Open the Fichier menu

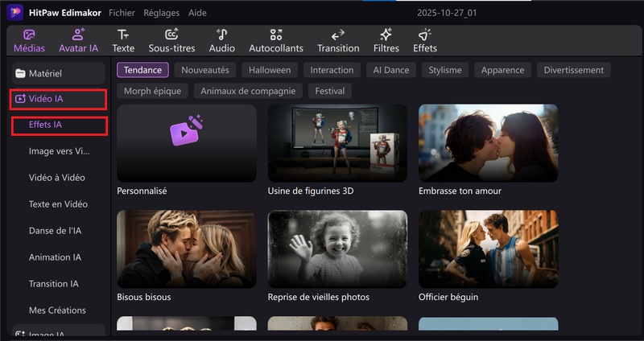(x=122, y=13)
